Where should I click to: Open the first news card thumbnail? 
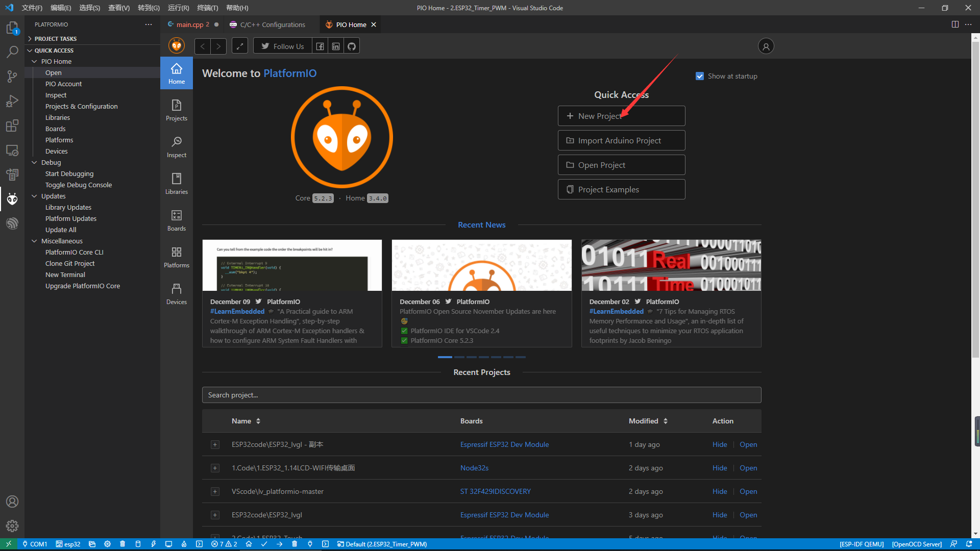[292, 265]
